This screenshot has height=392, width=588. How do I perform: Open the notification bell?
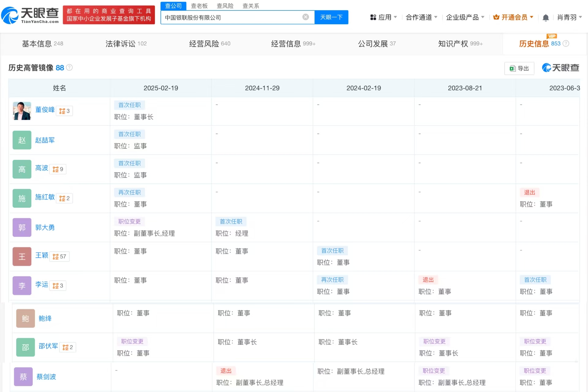545,18
